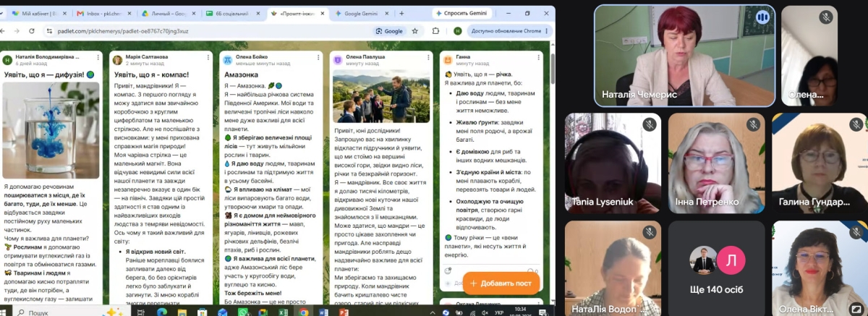
Task: Open the site information icon in address bar
Action: (50, 31)
